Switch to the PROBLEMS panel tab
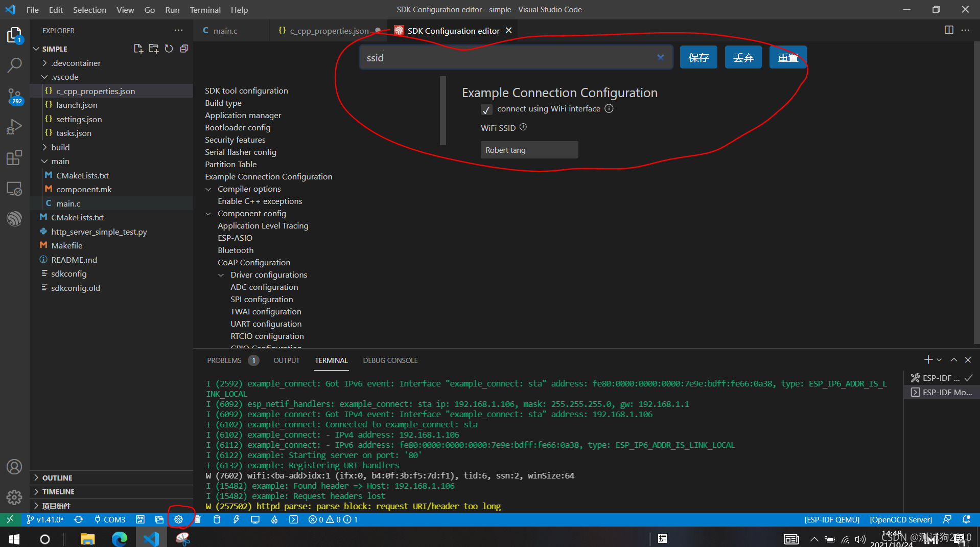 click(224, 360)
